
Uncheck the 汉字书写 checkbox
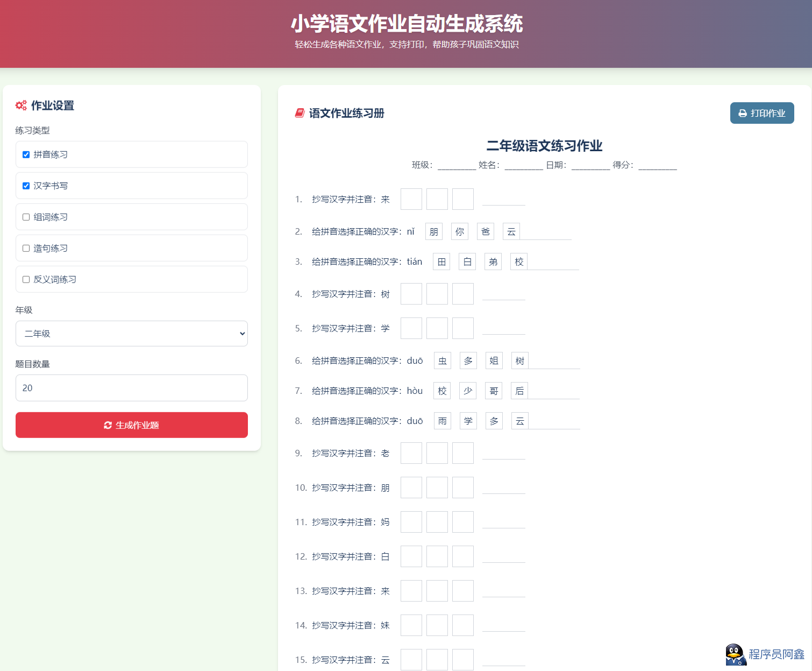26,186
